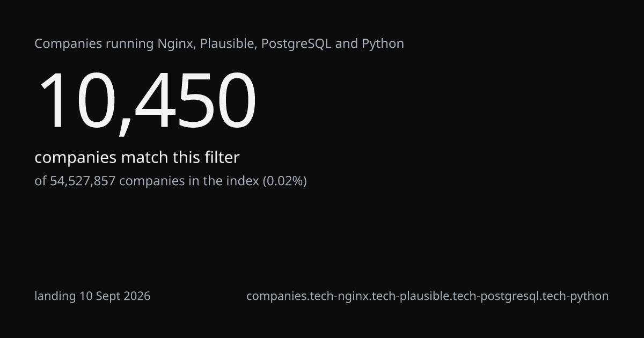Click the word 'landing' in the footer
This screenshot has height=338, width=644.
point(55,296)
